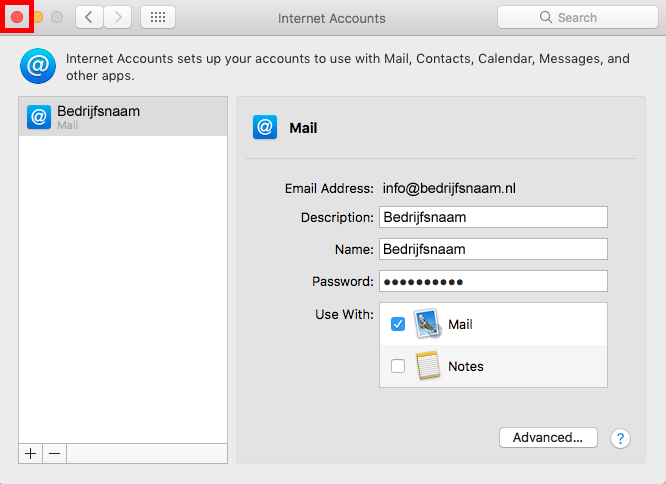
Task: Click the Notes app notepad icon
Action: [x=428, y=366]
